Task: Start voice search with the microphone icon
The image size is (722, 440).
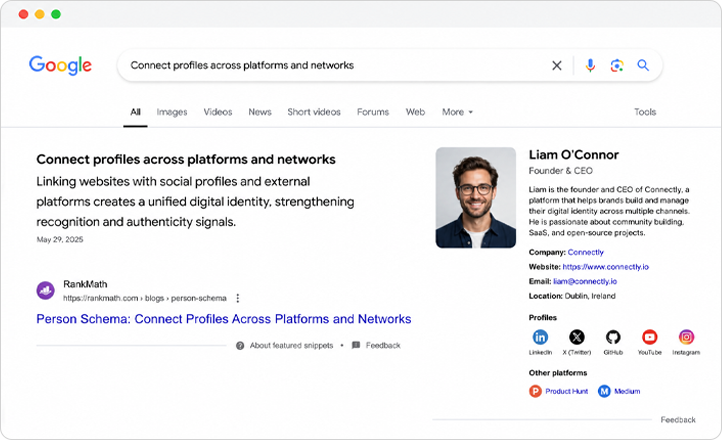Action: (590, 65)
